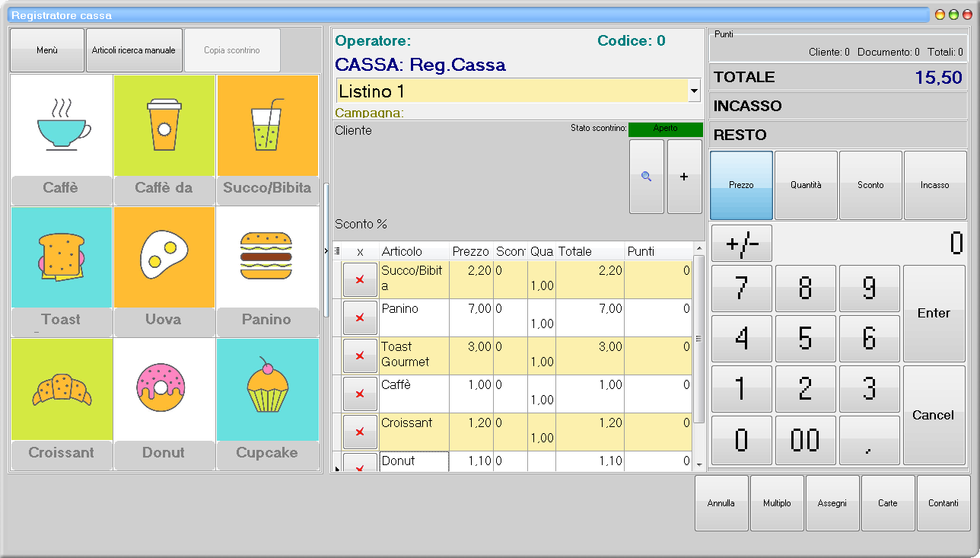The width and height of the screenshot is (980, 558).
Task: Add a Toast item via its icon
Action: (61, 257)
